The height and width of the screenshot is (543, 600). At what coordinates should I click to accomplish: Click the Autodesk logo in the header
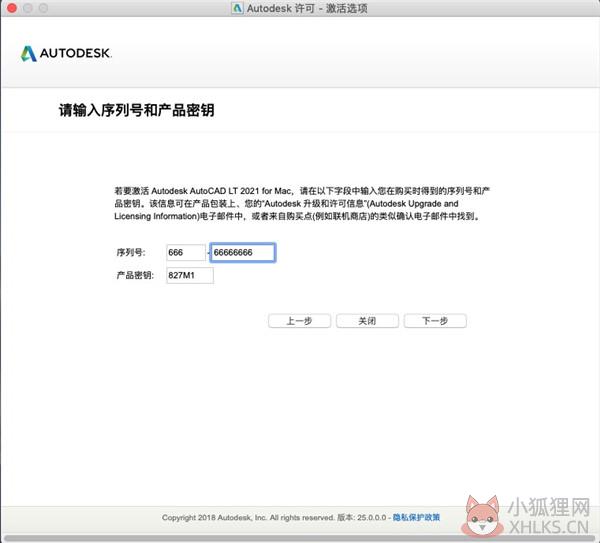66,54
